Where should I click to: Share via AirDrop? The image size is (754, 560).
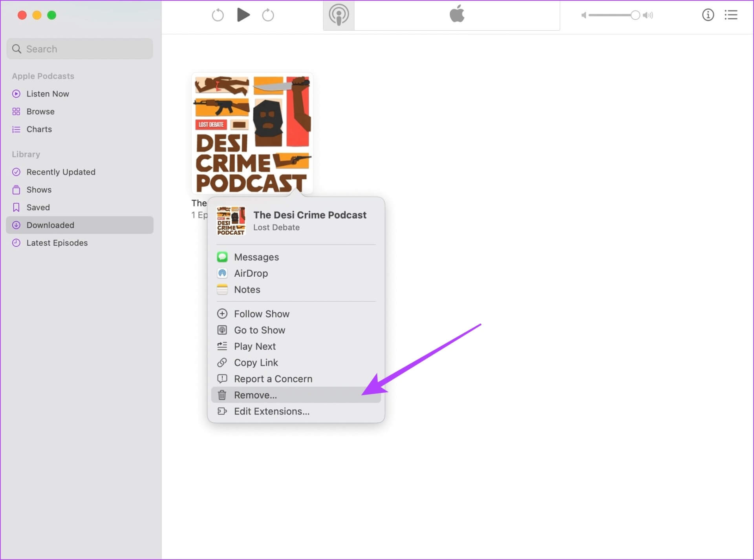(296, 273)
